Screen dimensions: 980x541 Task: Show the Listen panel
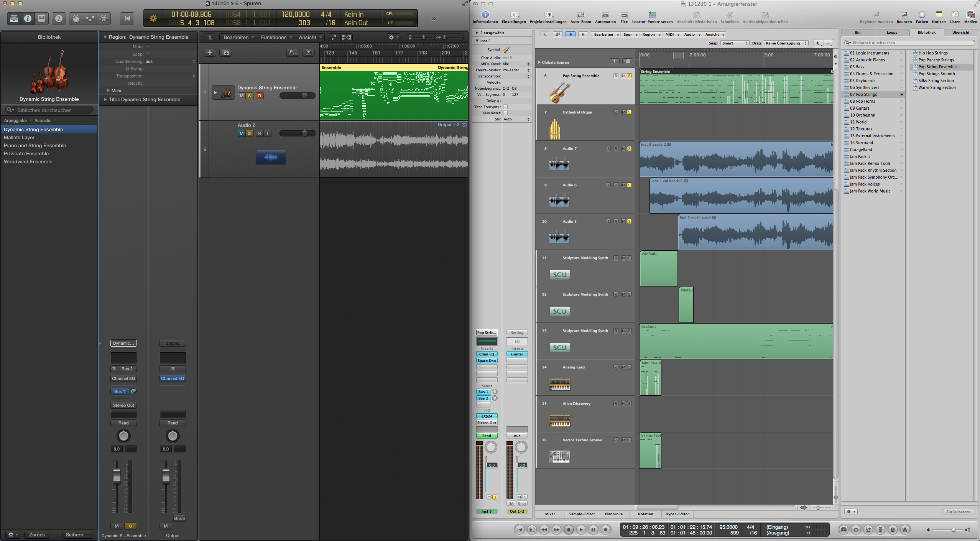pyautogui.click(x=955, y=17)
